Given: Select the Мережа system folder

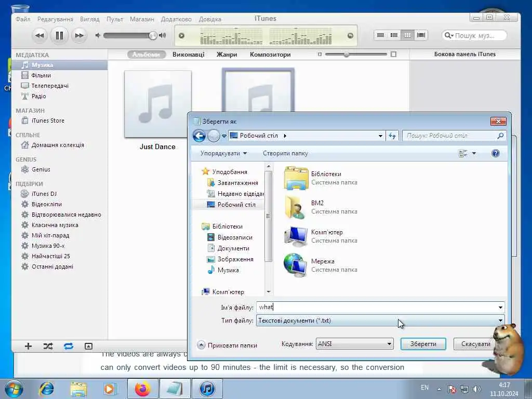Looking at the screenshot, I should (x=321, y=265).
